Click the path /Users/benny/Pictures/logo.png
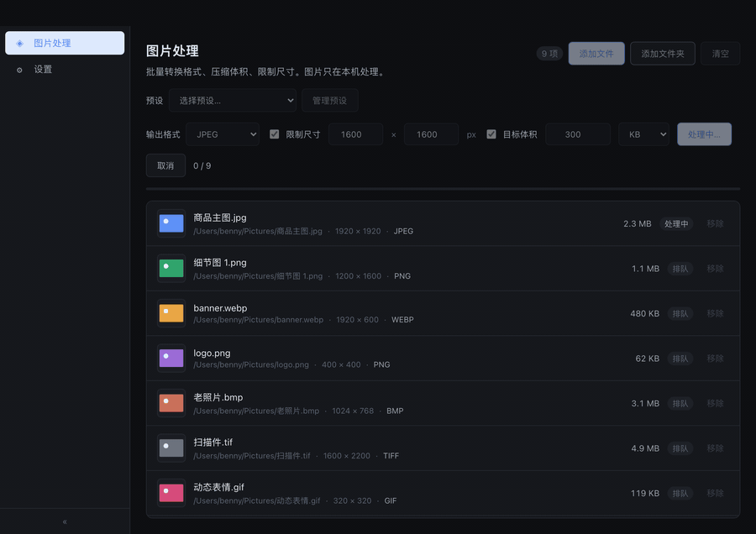The height and width of the screenshot is (534, 756). click(251, 365)
